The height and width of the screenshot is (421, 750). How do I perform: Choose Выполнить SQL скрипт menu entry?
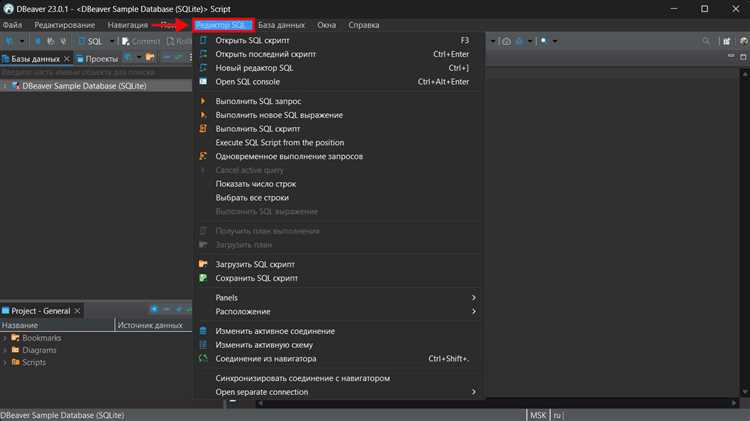point(338,129)
